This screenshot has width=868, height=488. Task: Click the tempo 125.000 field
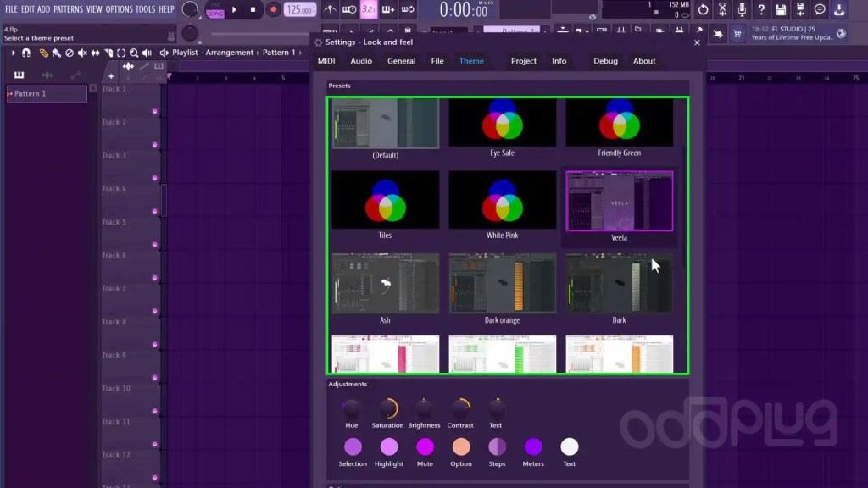click(x=300, y=10)
